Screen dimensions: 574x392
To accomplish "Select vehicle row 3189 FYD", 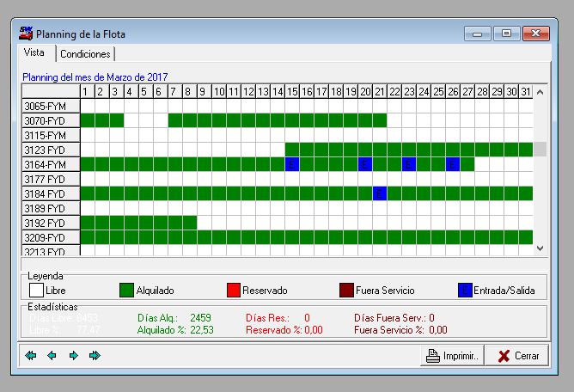I will pos(51,208).
